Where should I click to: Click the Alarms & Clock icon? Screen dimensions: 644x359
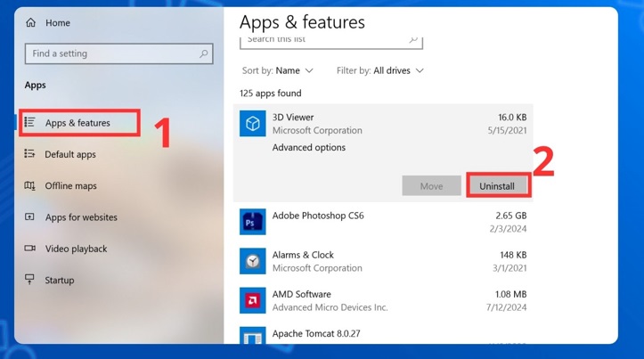tap(253, 261)
